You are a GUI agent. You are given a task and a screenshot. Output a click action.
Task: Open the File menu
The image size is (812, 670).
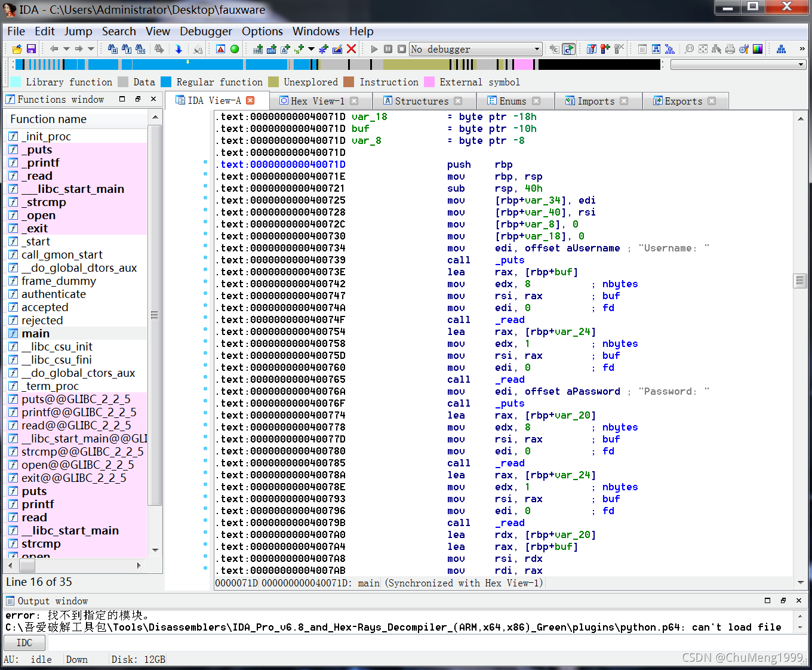[16, 31]
